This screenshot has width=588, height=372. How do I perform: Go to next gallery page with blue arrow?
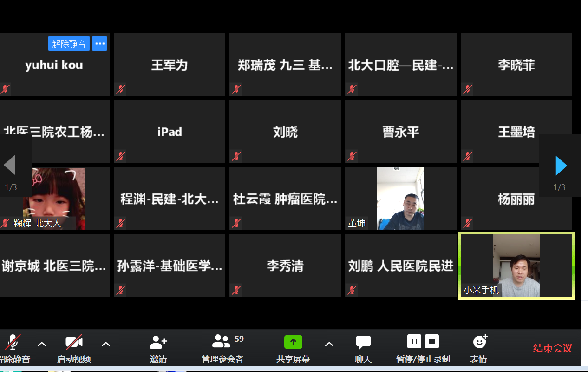pos(561,166)
